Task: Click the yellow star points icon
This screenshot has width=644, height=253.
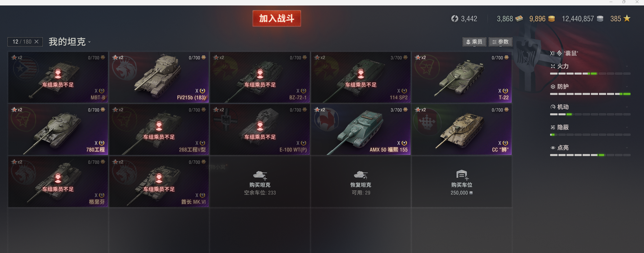Action: click(627, 18)
